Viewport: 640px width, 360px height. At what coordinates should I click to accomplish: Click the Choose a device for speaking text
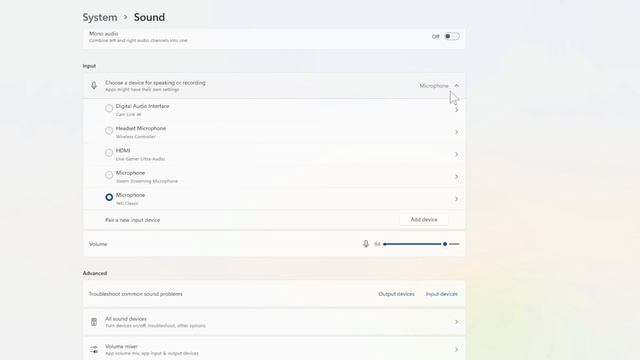pos(156,83)
